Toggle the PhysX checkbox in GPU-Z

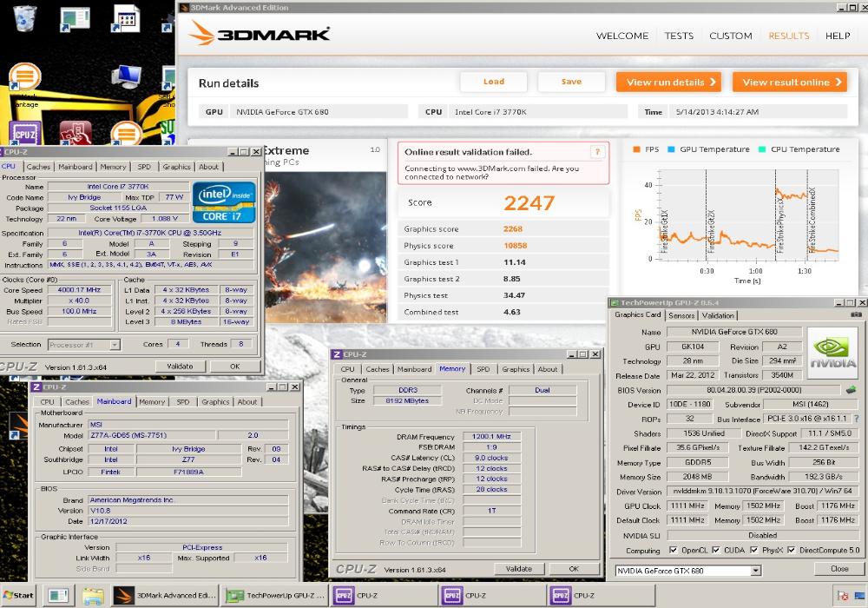click(x=754, y=550)
